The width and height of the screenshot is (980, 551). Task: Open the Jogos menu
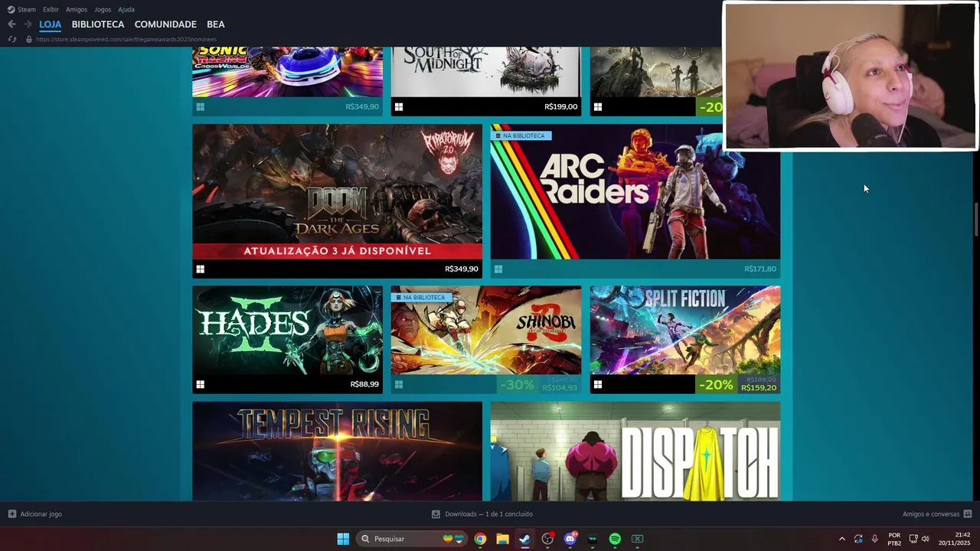[103, 9]
